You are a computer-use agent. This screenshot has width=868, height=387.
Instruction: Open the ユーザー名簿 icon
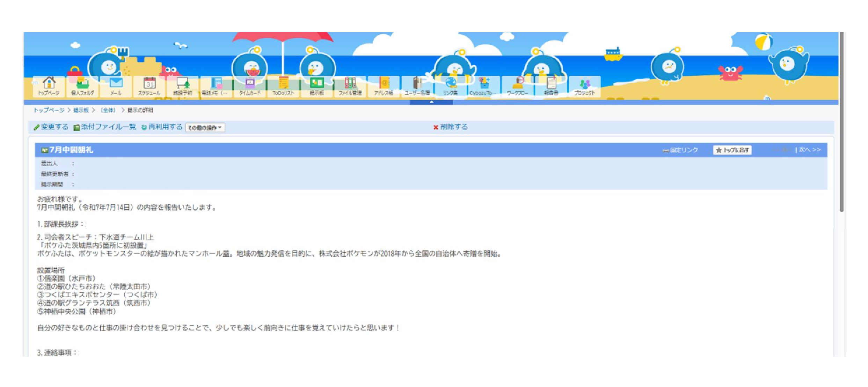coord(417,86)
